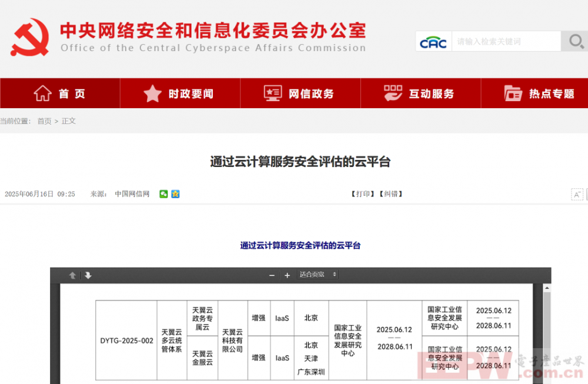Click the keyword search input field
Screen dimensions: 588x384
click(x=506, y=41)
